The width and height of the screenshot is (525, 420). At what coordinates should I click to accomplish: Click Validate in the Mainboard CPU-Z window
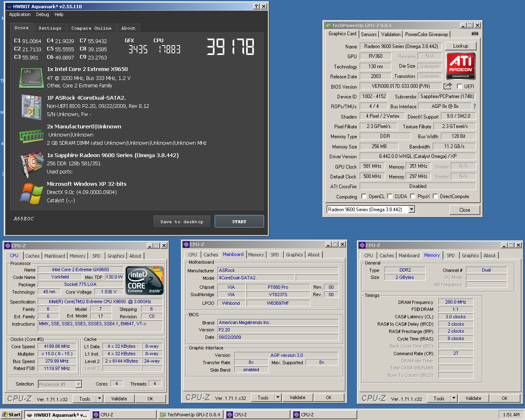297,397
